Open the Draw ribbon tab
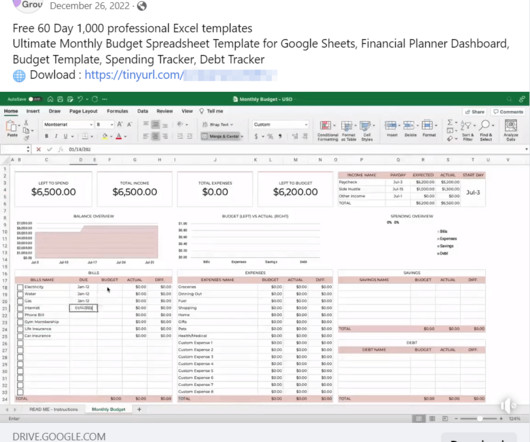This screenshot has width=530, height=442. point(54,111)
